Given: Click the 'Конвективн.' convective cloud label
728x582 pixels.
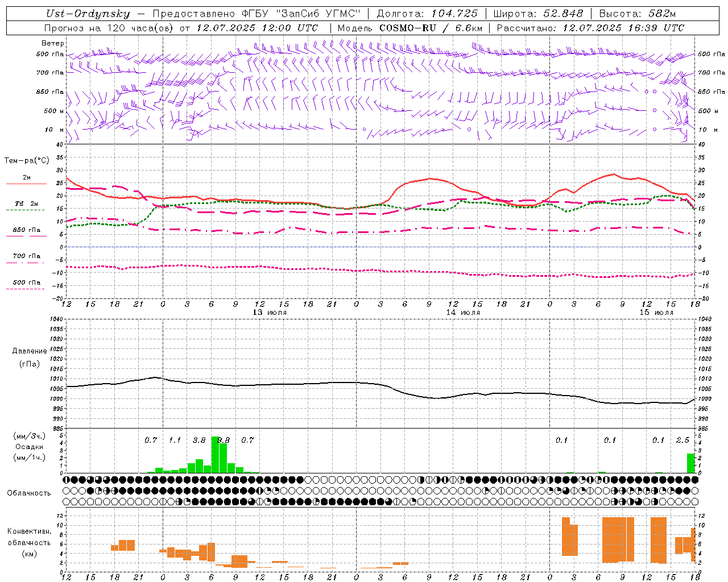Looking at the screenshot, I should [30, 531].
